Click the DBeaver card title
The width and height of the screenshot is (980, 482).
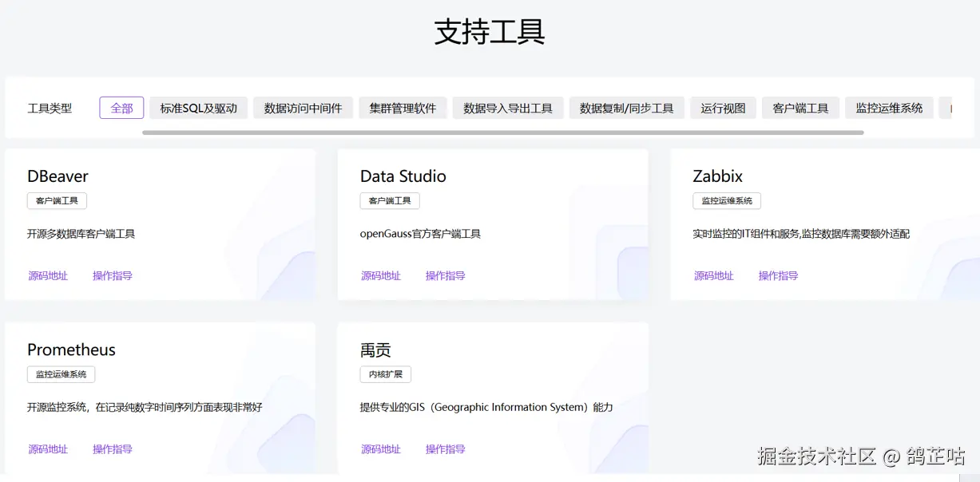58,176
